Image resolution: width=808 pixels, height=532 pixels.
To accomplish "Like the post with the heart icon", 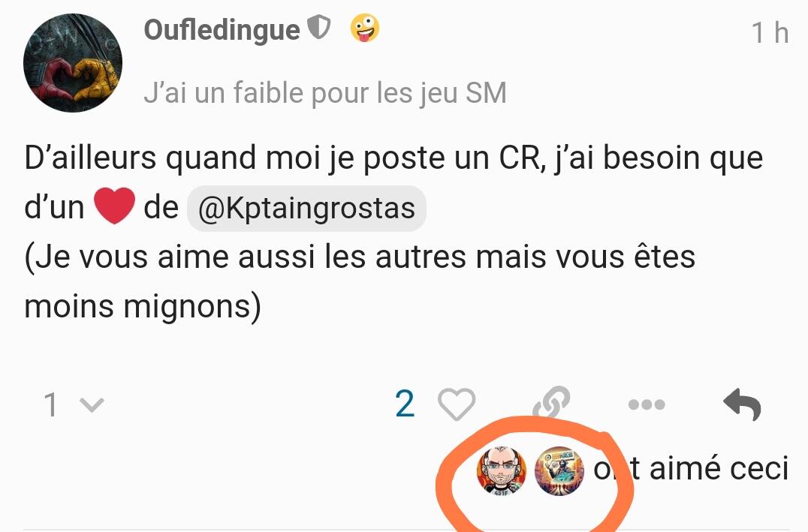I will [457, 404].
